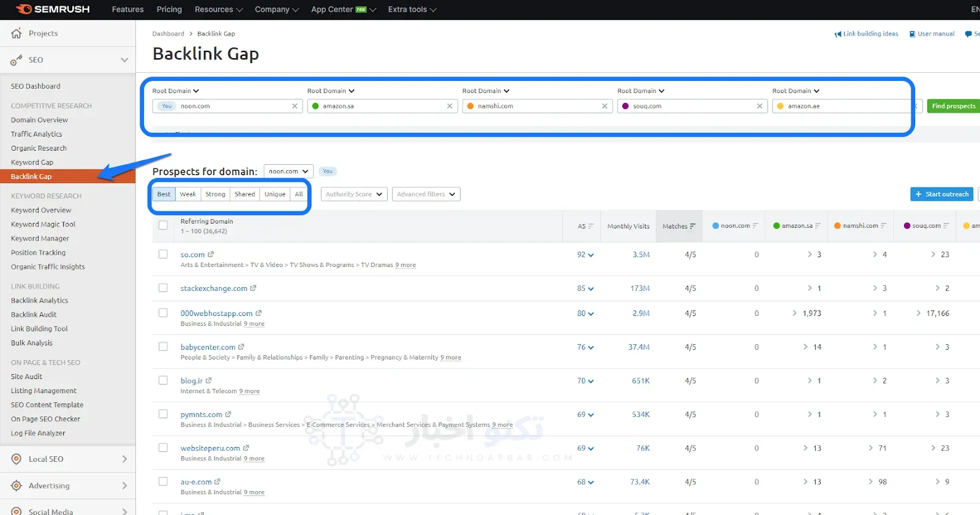This screenshot has height=515, width=980.
Task: Select the All prospects tab
Action: pyautogui.click(x=299, y=194)
